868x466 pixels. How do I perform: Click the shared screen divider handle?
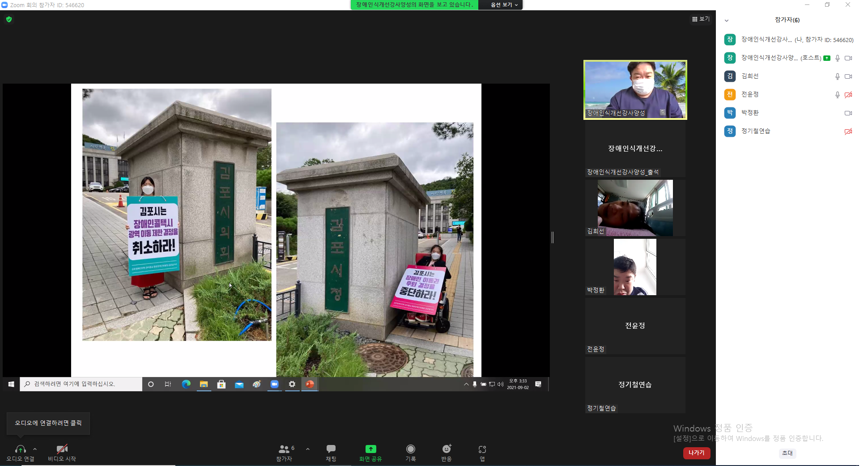point(553,237)
